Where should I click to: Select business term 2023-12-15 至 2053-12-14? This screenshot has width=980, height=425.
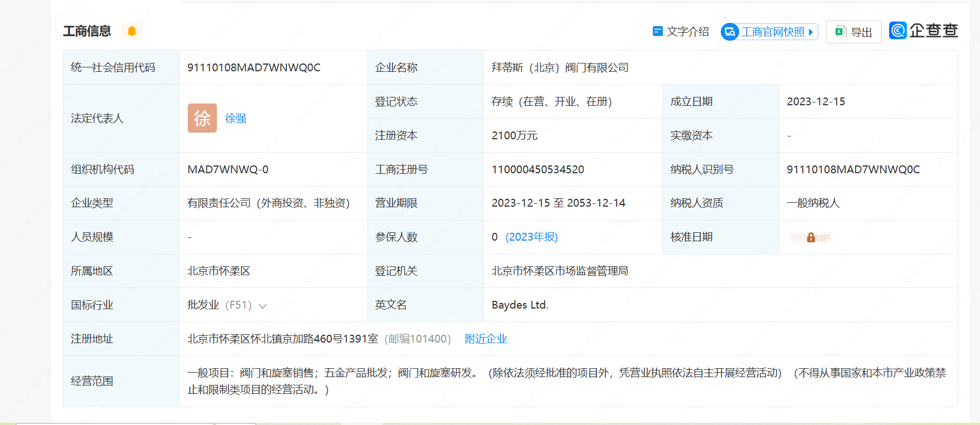pos(559,203)
